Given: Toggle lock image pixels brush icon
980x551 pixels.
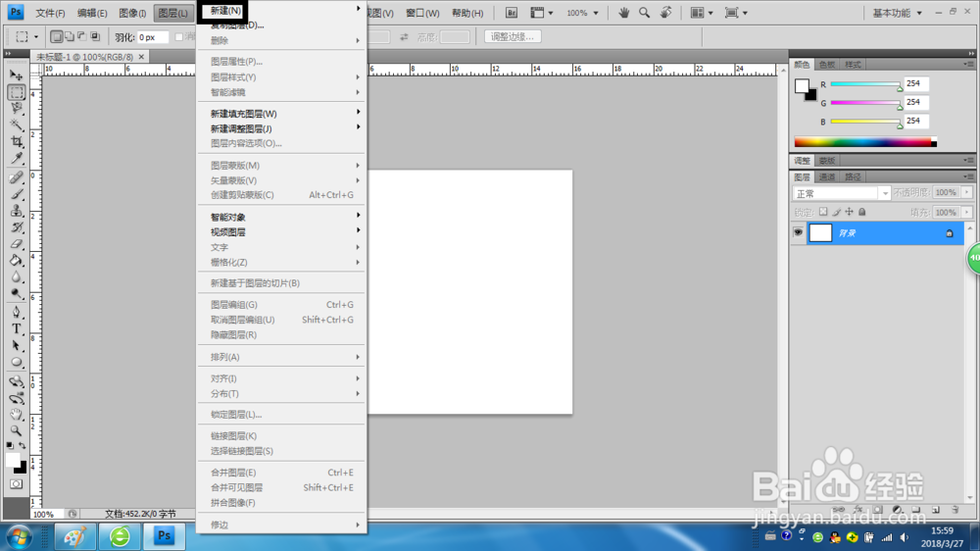Looking at the screenshot, I should point(836,212).
